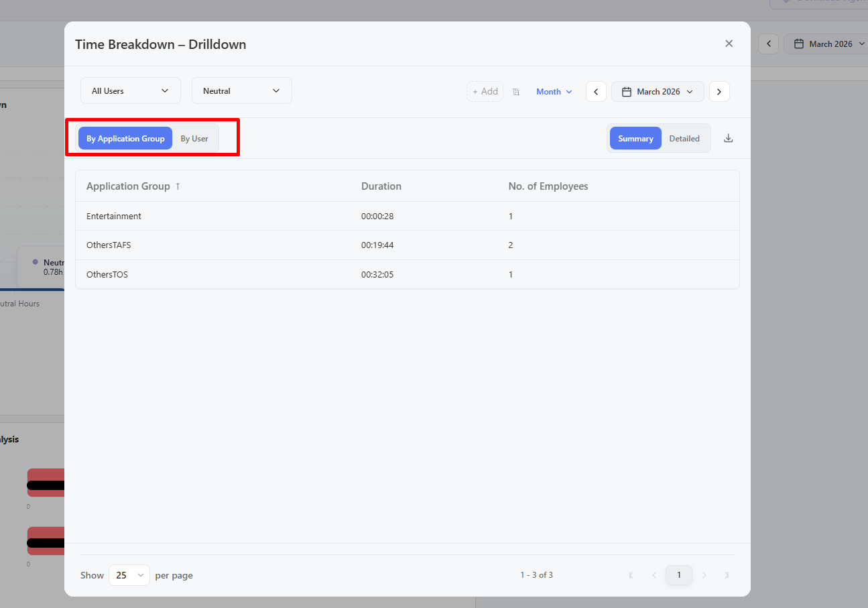Image resolution: width=868 pixels, height=608 pixels.
Task: Go to previous month in drilldown dialog
Action: coord(596,92)
